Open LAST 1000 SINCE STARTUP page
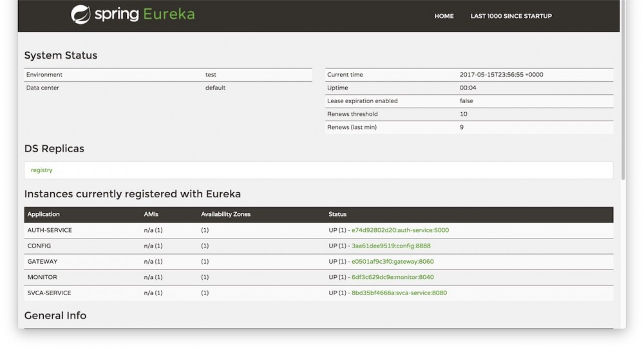644x350 pixels. coord(511,16)
